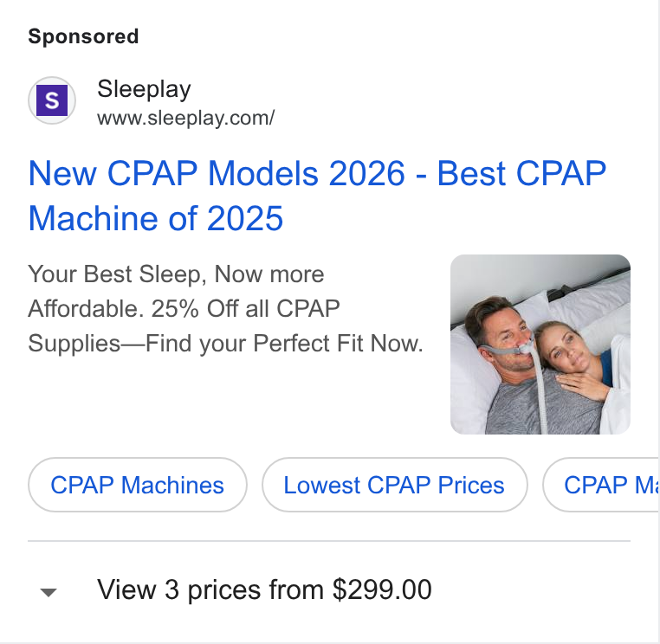
Task: Open the couple in bed ad thumbnail
Action: pyautogui.click(x=540, y=345)
